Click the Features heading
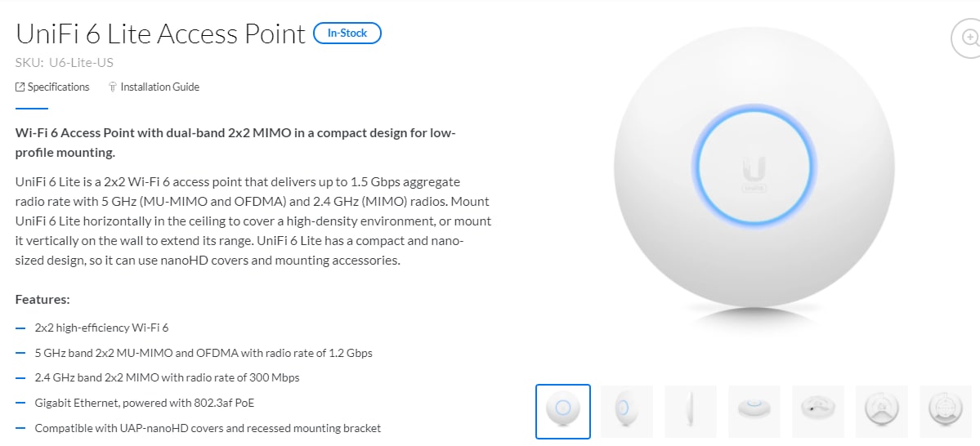 tap(42, 300)
